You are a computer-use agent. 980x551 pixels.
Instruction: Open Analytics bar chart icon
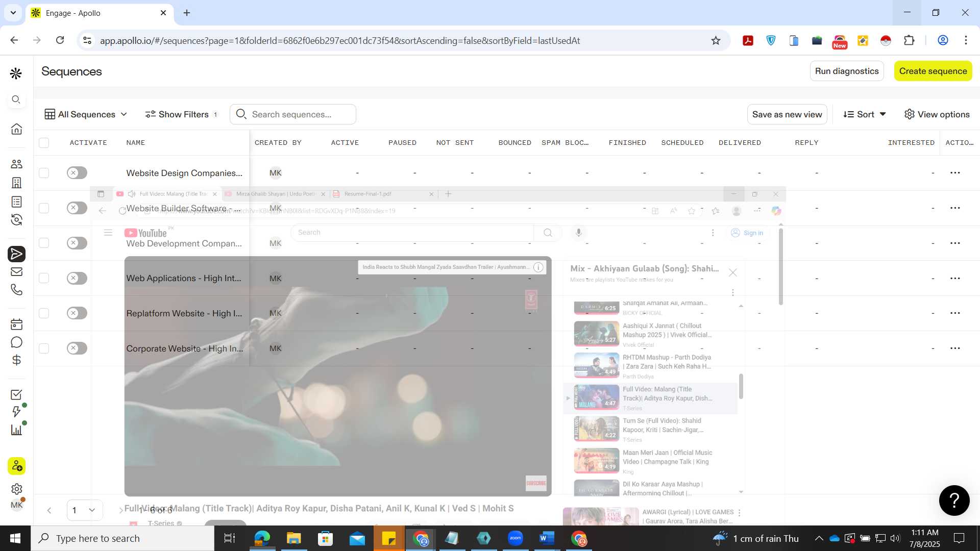tap(16, 430)
